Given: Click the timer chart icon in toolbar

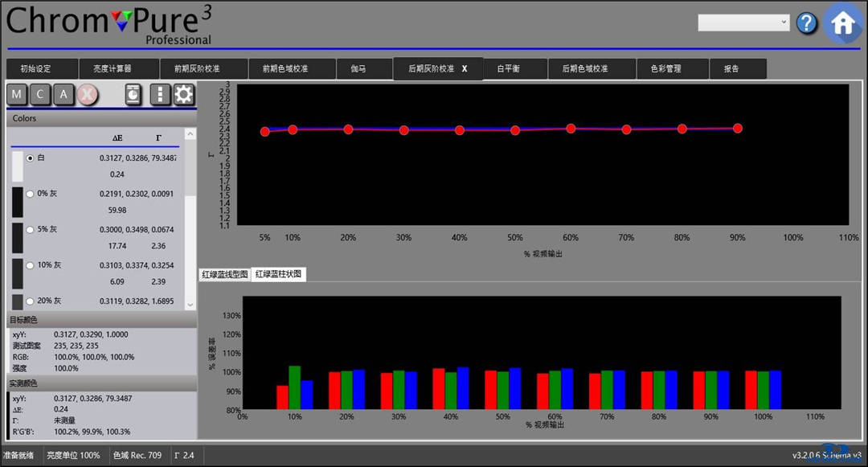Looking at the screenshot, I should point(133,95).
